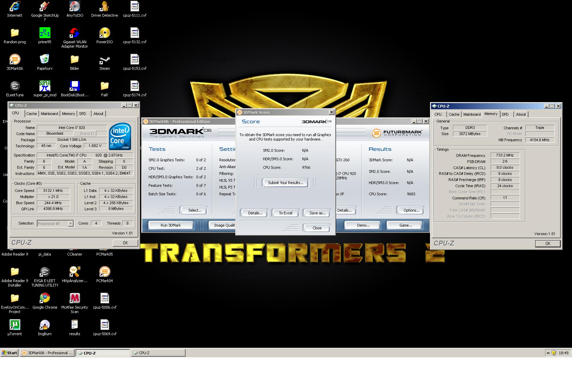
Task: Click the NB Frequency 4154.6 MHz value
Action: [x=540, y=140]
